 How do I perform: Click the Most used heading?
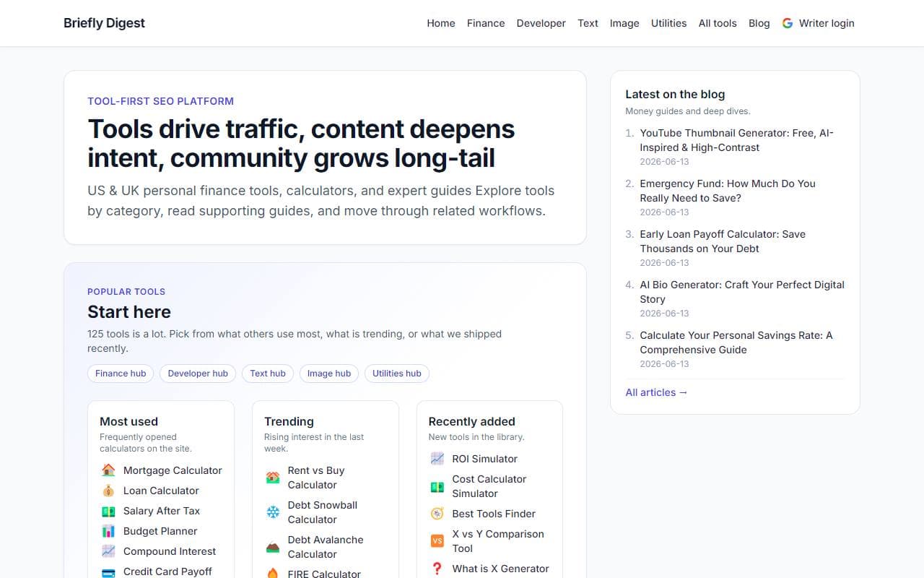point(128,421)
